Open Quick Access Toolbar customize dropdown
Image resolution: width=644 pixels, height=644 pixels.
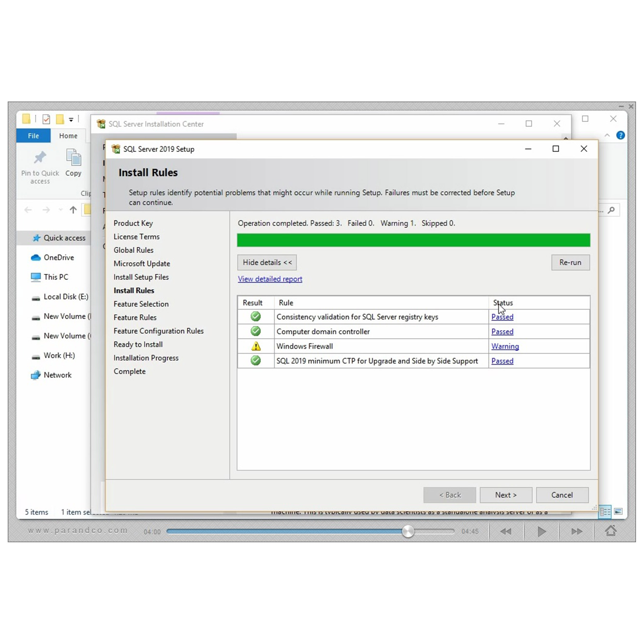pyautogui.click(x=71, y=119)
